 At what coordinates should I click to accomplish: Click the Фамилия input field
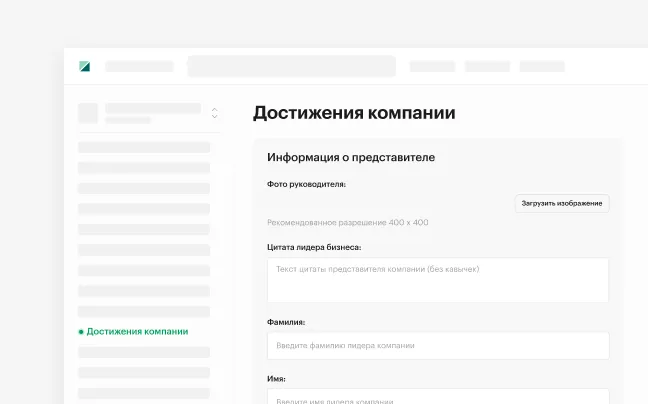click(x=438, y=345)
